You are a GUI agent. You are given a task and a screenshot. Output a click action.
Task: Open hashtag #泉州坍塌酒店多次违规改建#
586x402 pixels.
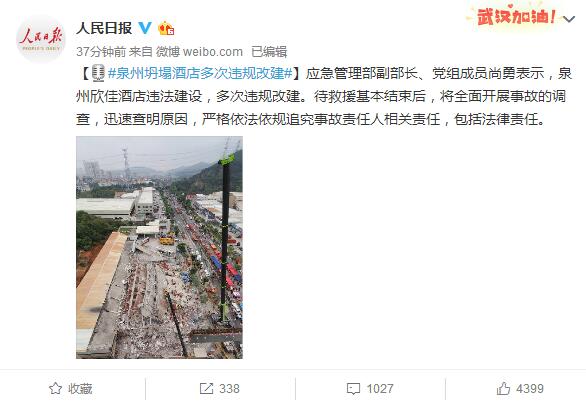[x=200, y=73]
